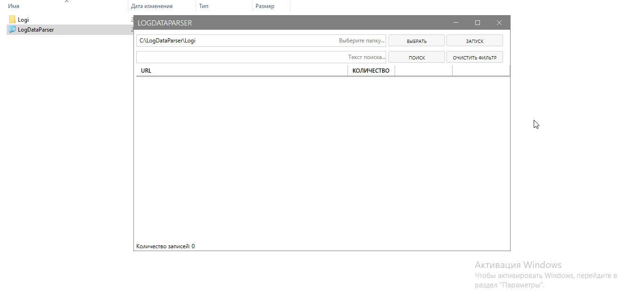Start parsing with the ЗАПУСК button

pos(474,41)
